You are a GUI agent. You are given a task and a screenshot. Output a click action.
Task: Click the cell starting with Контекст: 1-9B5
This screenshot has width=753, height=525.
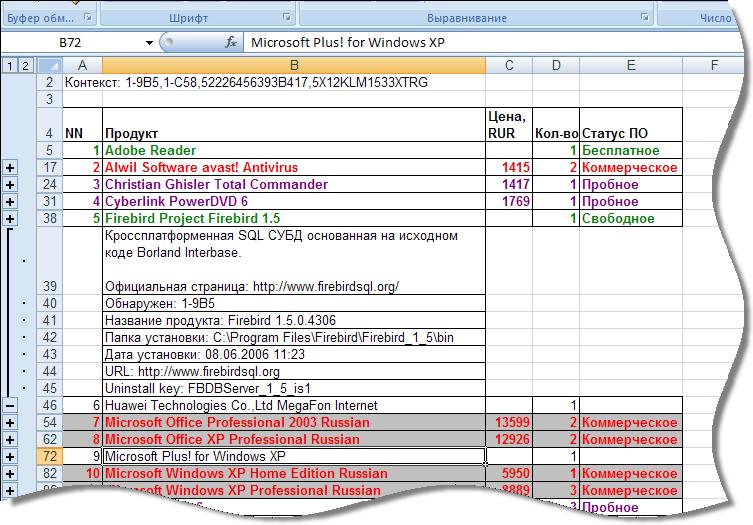click(246, 83)
